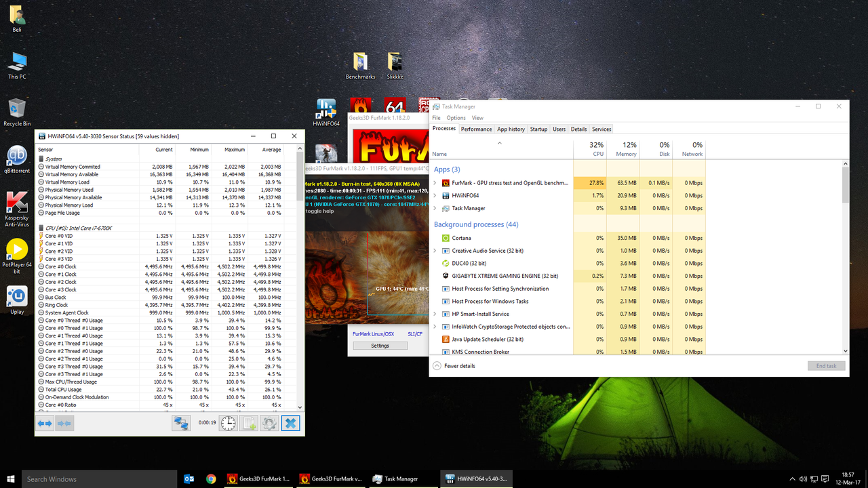The height and width of the screenshot is (488, 868).
Task: Click the clock icon in HWiNFO toolbar
Action: pos(228,423)
